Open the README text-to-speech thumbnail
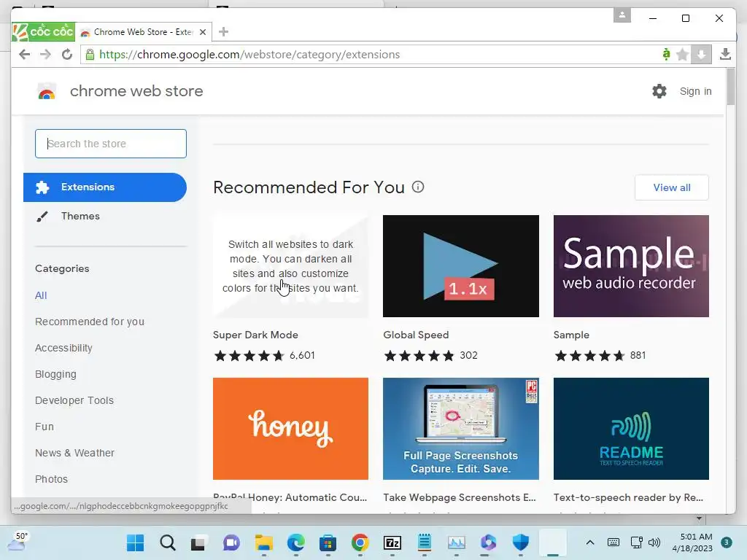The height and width of the screenshot is (560, 747). [x=631, y=429]
